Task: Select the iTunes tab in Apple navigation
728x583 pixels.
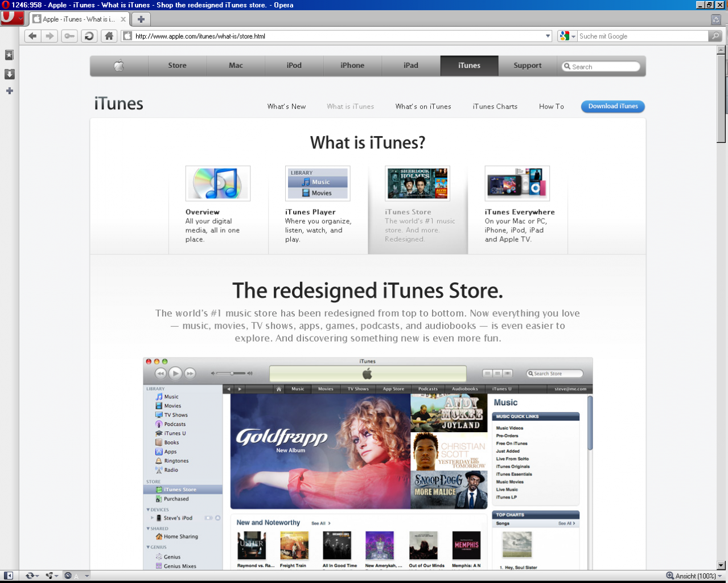Action: (469, 65)
